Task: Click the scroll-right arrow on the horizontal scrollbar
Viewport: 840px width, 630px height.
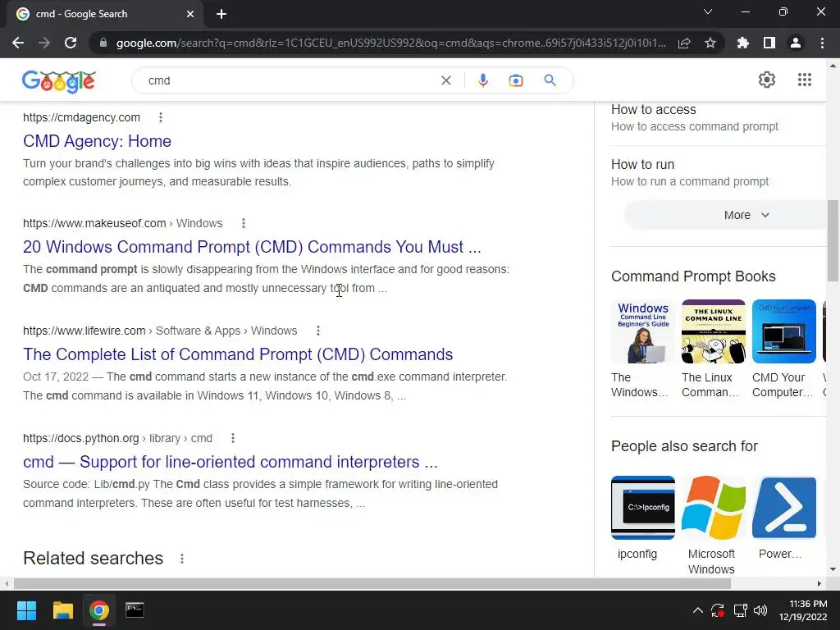Action: (819, 583)
